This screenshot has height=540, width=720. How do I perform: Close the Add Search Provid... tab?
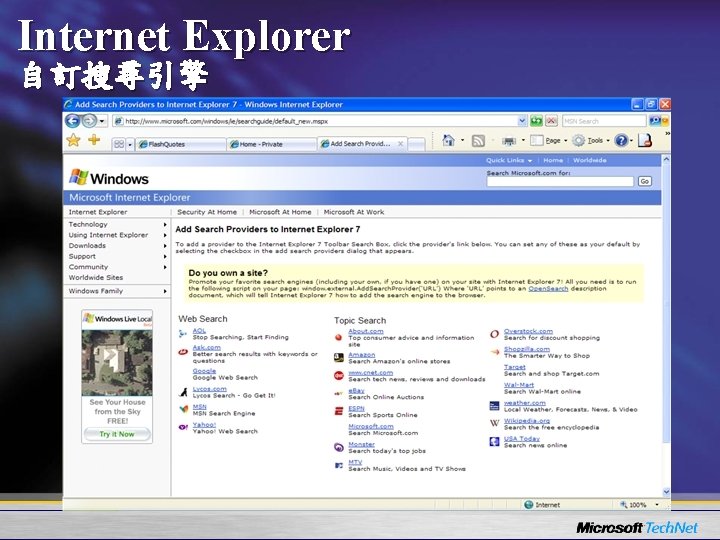[400, 144]
